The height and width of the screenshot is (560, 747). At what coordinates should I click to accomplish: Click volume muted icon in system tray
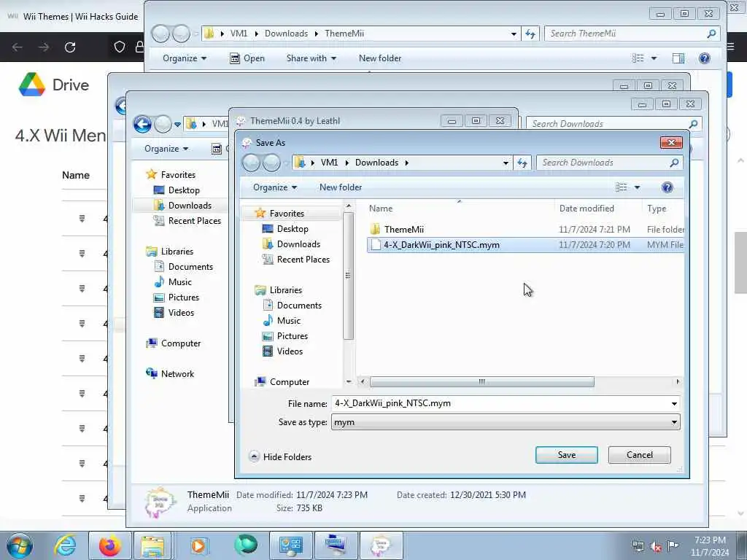click(656, 545)
